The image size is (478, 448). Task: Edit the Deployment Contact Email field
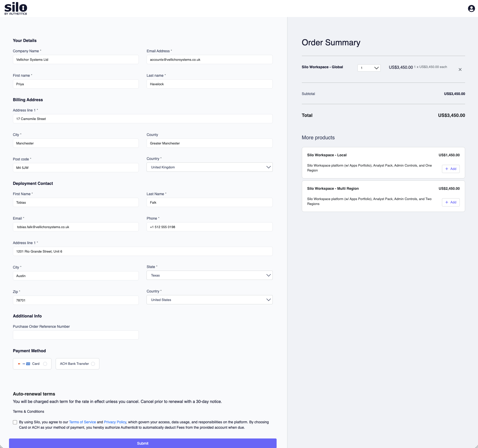click(x=76, y=227)
